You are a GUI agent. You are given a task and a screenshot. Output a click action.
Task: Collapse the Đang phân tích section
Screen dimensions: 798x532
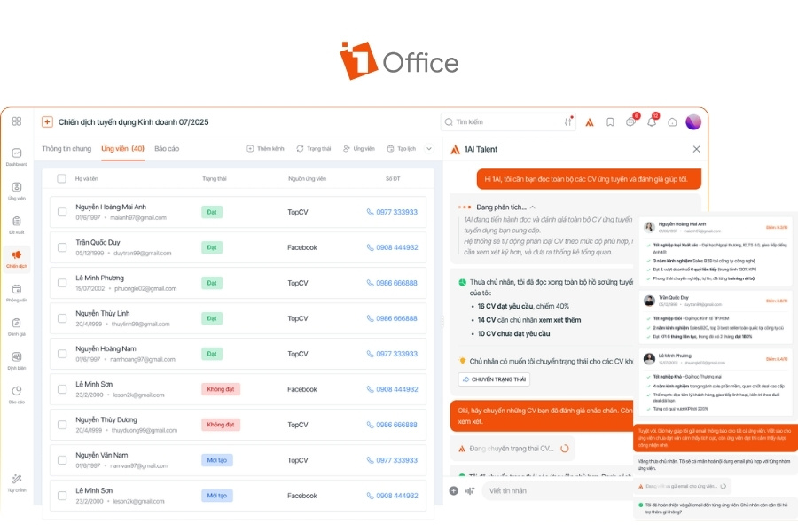click(x=533, y=207)
